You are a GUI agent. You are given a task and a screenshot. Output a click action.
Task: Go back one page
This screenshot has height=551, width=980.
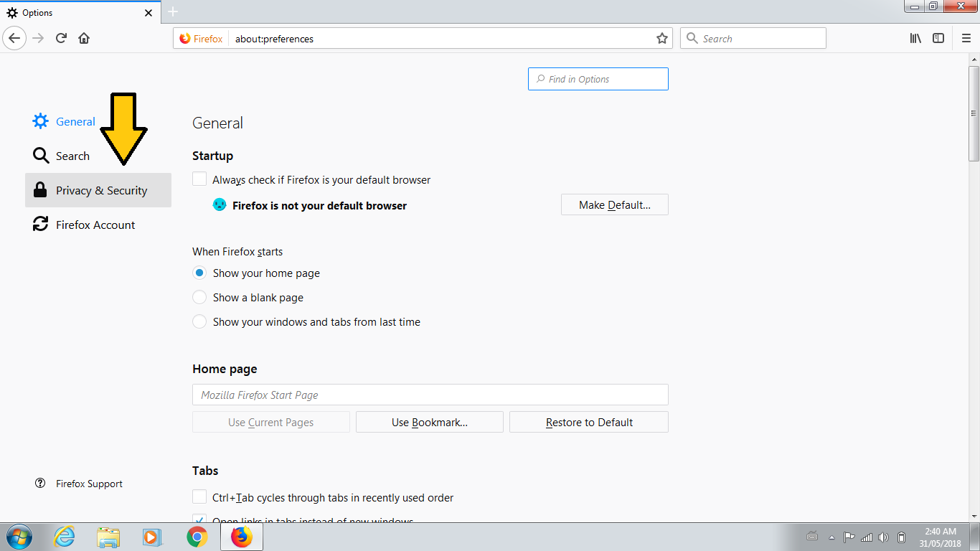(15, 38)
